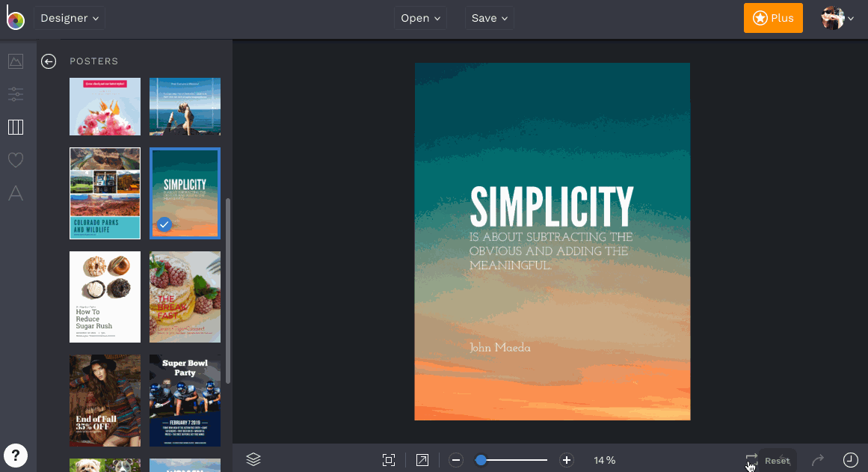
Task: Zoom out with the minus icon
Action: [455, 460]
